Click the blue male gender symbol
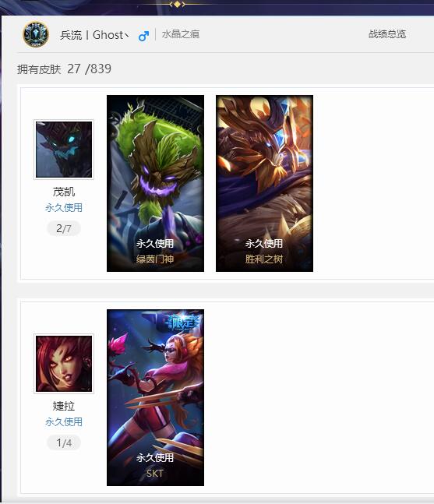This screenshot has width=434, height=504. (x=143, y=36)
